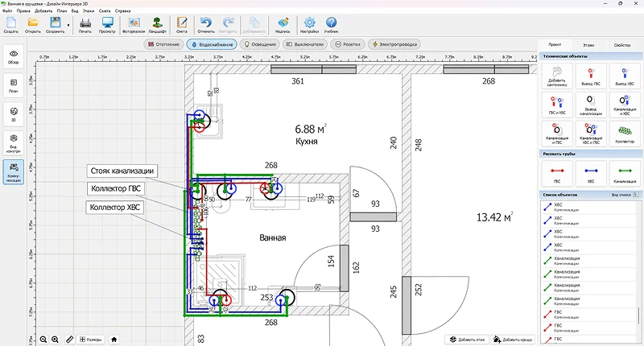Switch to Обзор view in the sidebar

[14, 57]
